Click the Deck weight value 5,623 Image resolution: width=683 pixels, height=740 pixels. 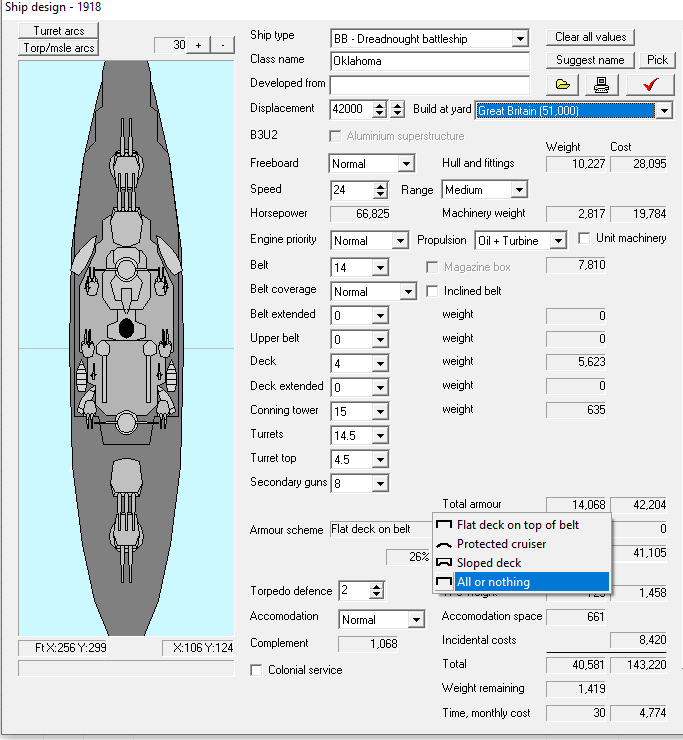tap(576, 362)
